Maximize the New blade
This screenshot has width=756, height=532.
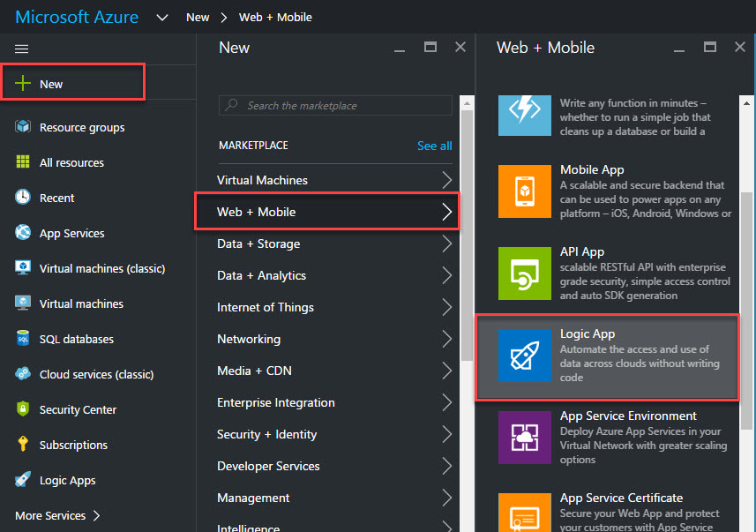click(430, 47)
